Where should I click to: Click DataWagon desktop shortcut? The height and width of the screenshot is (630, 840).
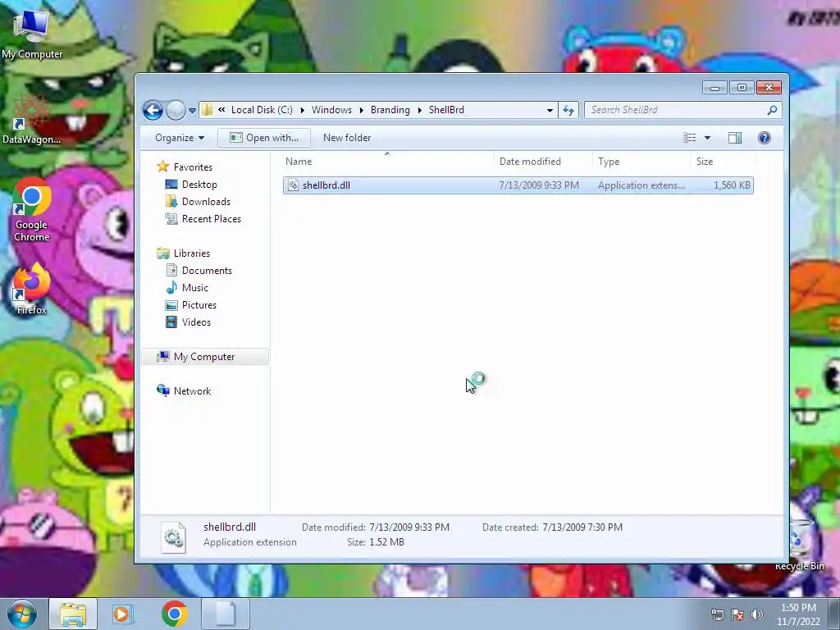pyautogui.click(x=32, y=119)
